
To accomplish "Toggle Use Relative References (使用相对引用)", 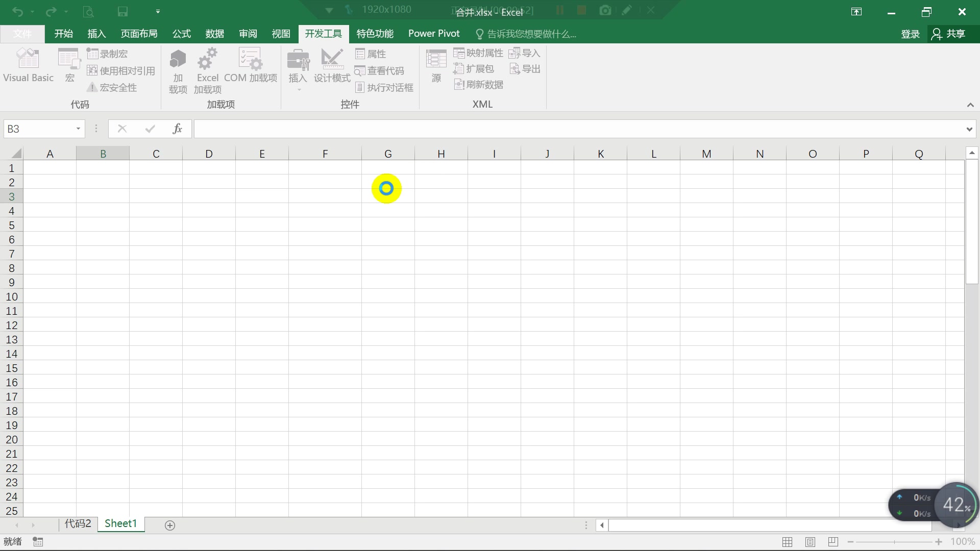I will coord(121,71).
